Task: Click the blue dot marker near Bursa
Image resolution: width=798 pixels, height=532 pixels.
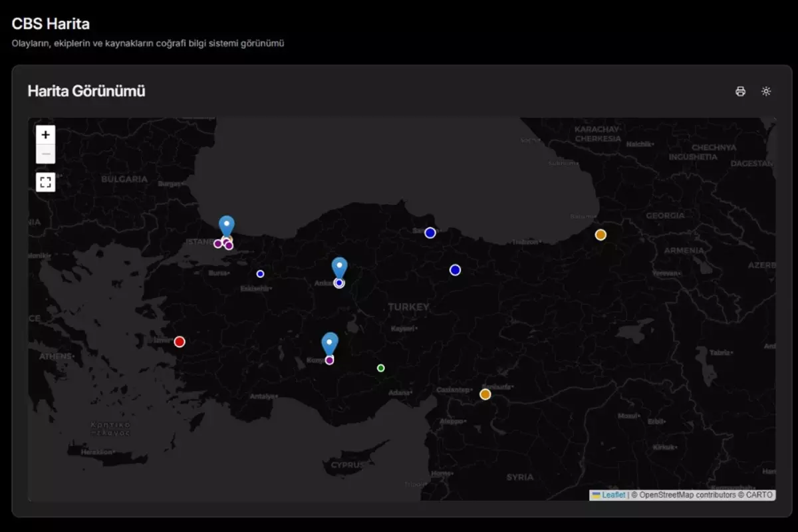Action: click(260, 273)
